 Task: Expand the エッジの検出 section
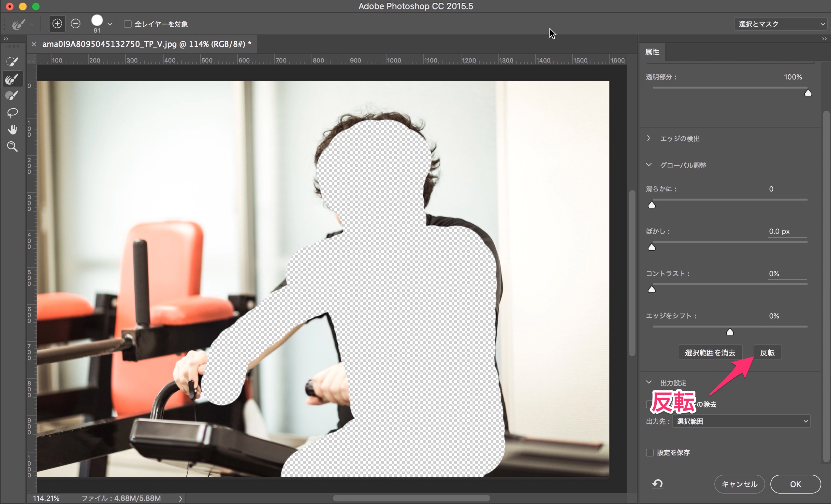(649, 138)
